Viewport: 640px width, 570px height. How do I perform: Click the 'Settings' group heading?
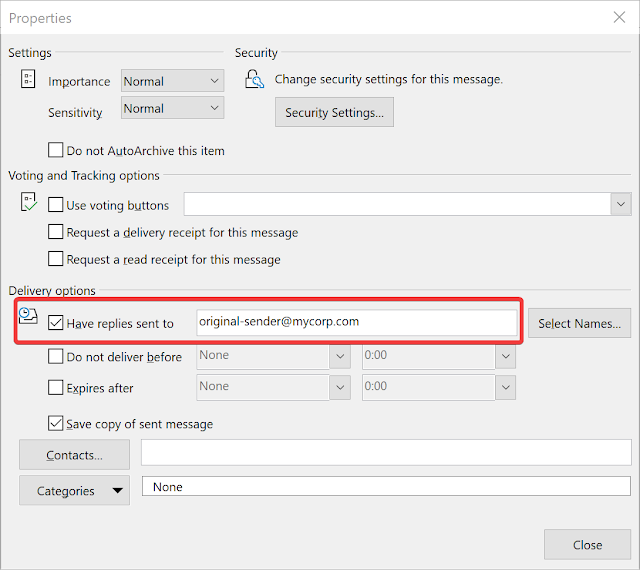[30, 53]
